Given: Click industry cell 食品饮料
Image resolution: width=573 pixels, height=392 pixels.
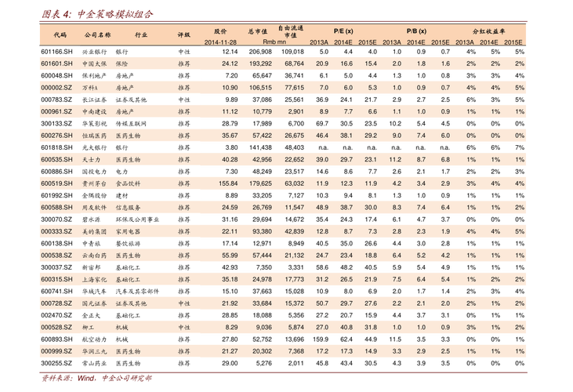Looking at the screenshot, I should tap(128, 183).
